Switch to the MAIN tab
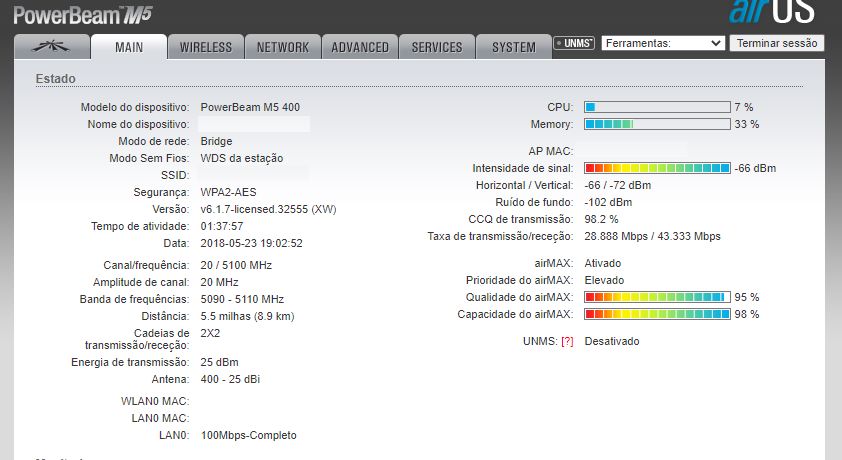This screenshot has width=842, height=460. [x=129, y=47]
